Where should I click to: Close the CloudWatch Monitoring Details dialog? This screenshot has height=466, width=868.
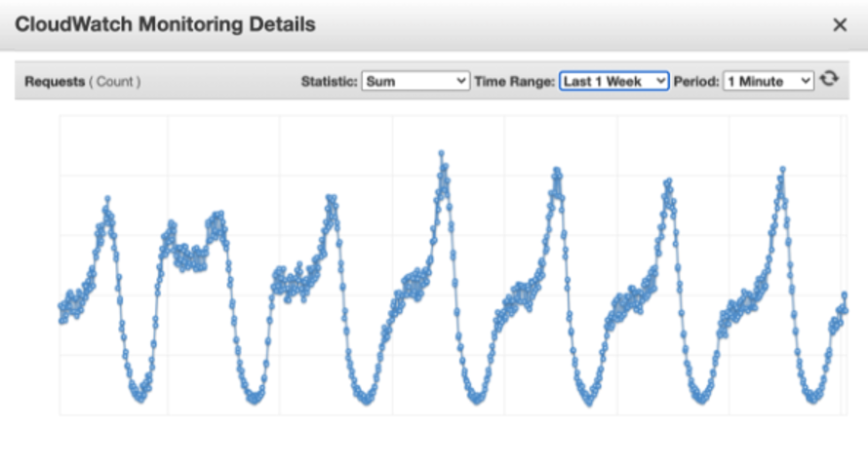(840, 25)
